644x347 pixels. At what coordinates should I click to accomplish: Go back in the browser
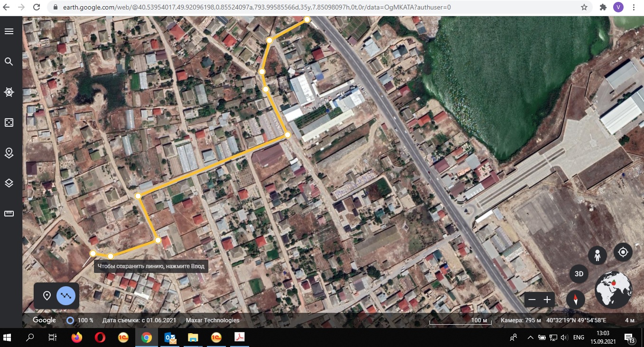coord(7,8)
